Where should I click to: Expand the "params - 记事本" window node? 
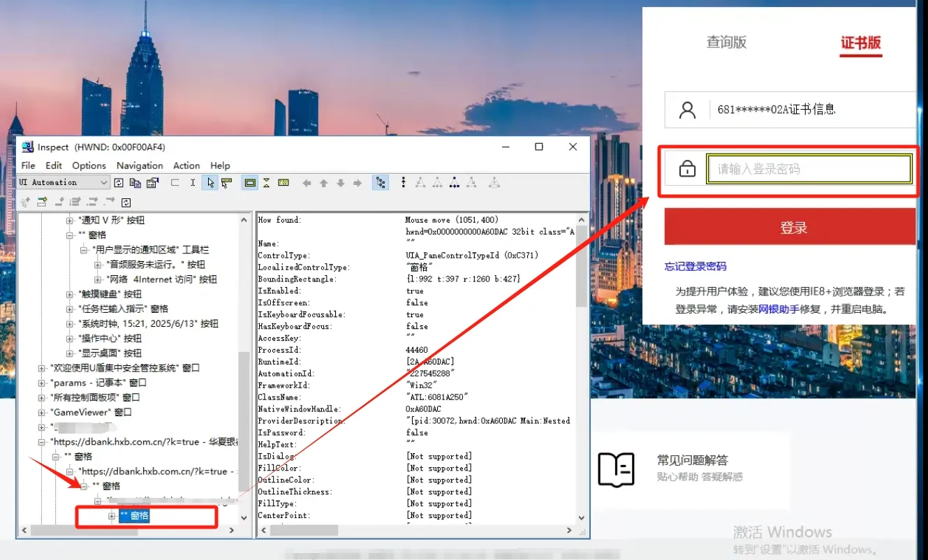pyautogui.click(x=42, y=383)
